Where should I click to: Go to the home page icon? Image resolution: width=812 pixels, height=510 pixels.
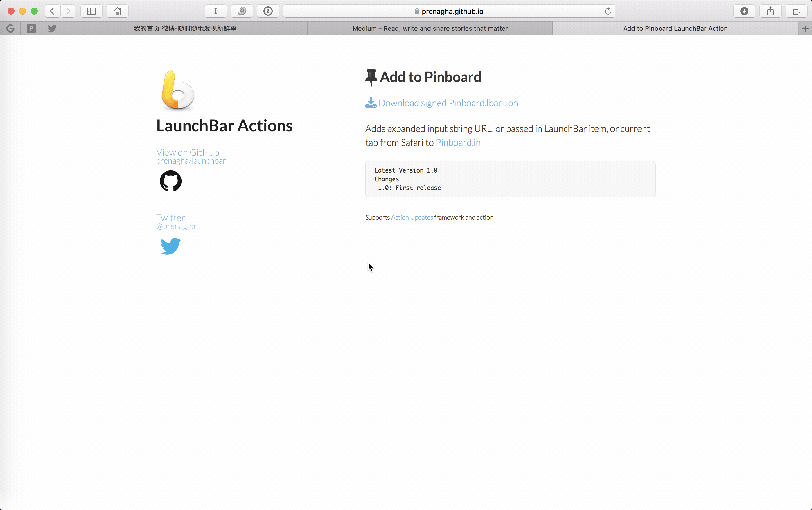coord(117,11)
